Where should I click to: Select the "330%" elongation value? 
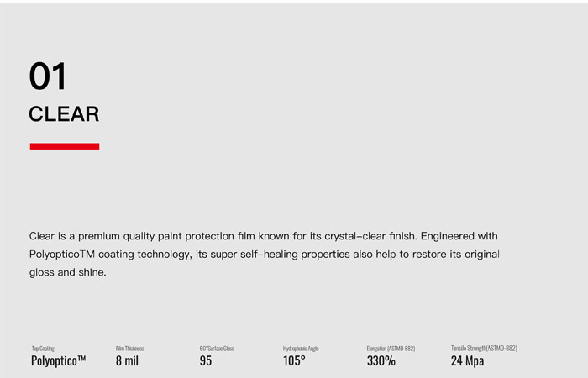click(381, 361)
